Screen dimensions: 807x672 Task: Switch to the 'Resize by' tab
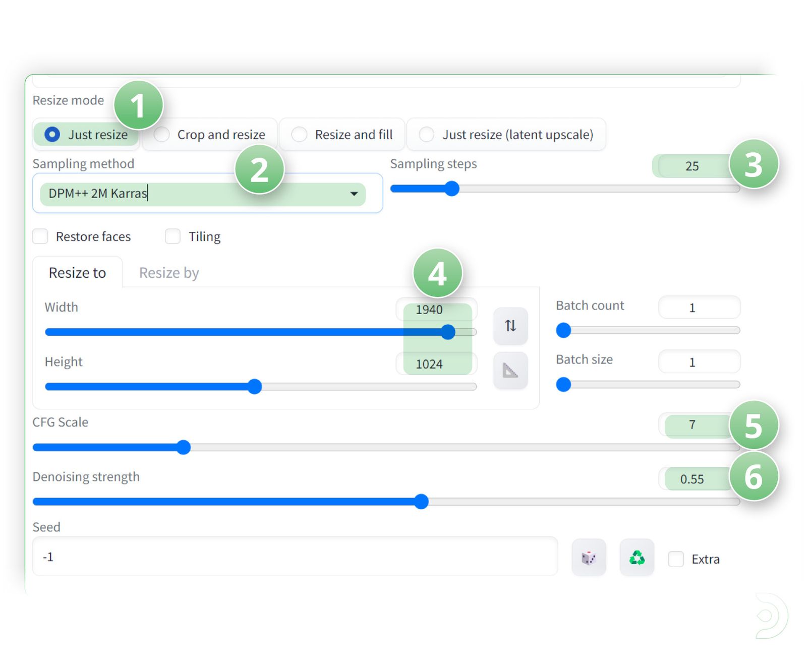[x=168, y=273]
